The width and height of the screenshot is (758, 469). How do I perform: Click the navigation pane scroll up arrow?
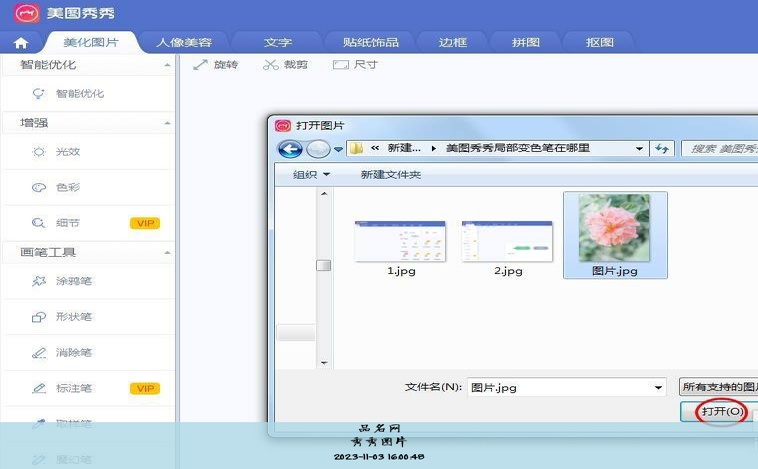click(x=324, y=194)
